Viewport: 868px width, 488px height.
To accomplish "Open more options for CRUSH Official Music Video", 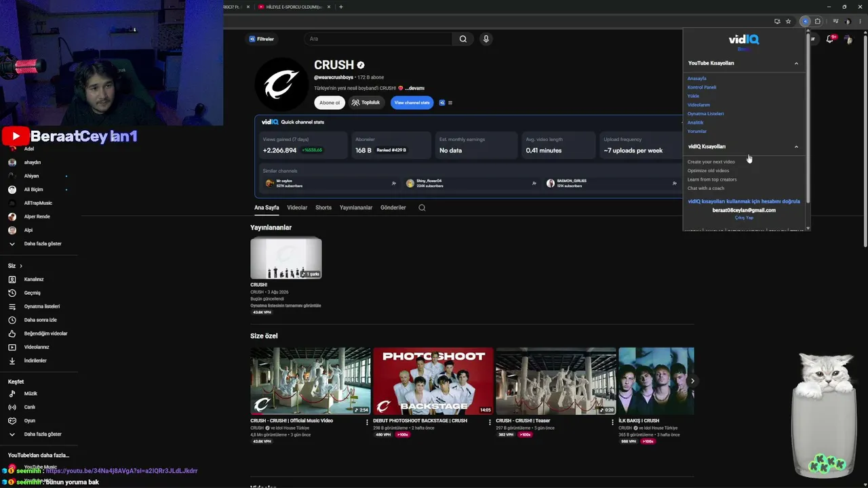I will 367,422.
